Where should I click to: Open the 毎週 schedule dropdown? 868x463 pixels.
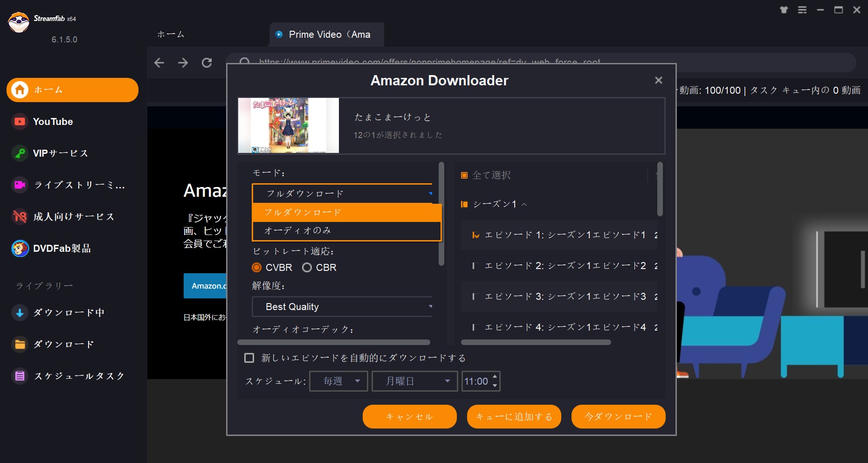(339, 381)
